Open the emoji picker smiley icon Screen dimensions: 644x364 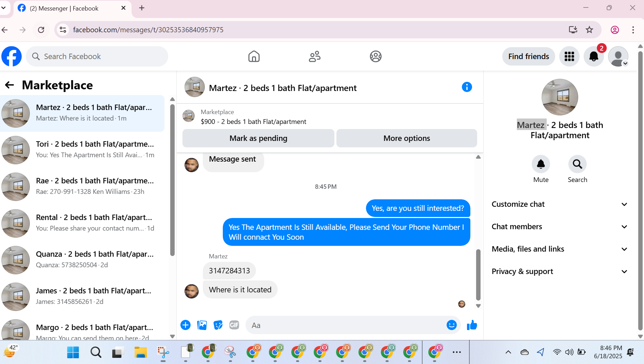452,325
